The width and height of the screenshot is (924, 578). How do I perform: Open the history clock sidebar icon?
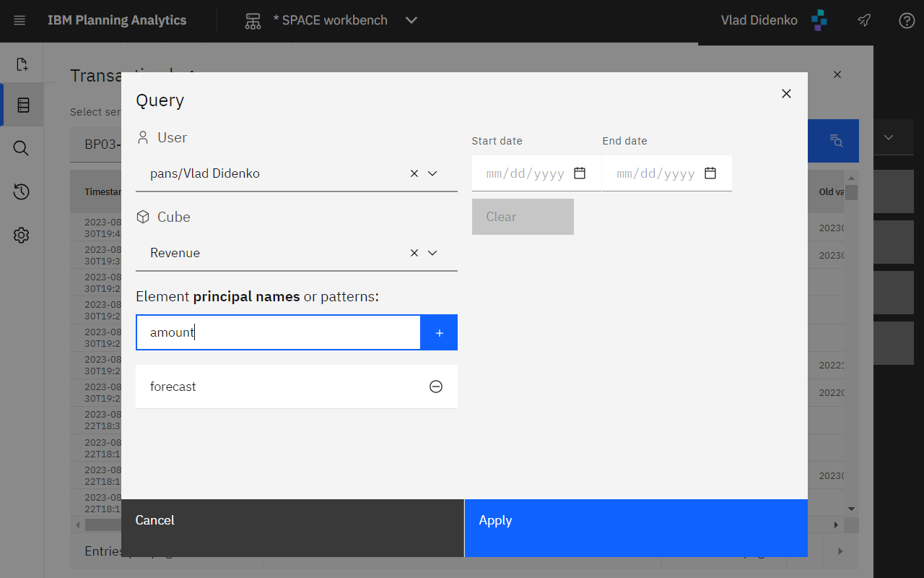(x=22, y=191)
